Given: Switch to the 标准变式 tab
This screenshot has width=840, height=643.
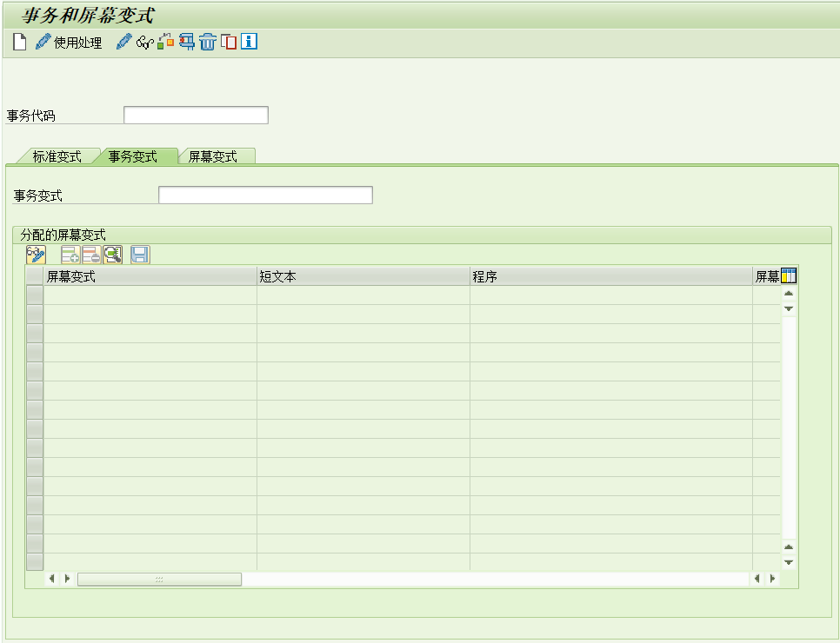Looking at the screenshot, I should (57, 156).
